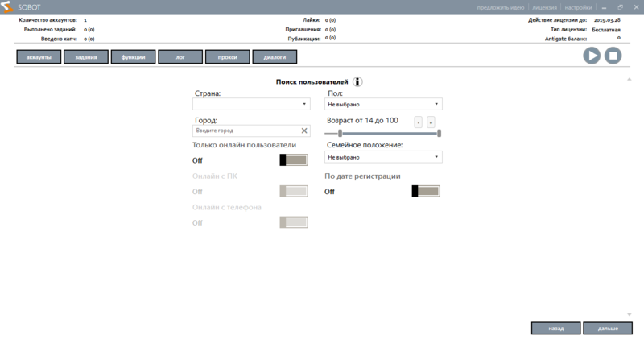Screen dimensions: 644x344
Task: Switch to the аккаунты tab
Action: point(39,57)
